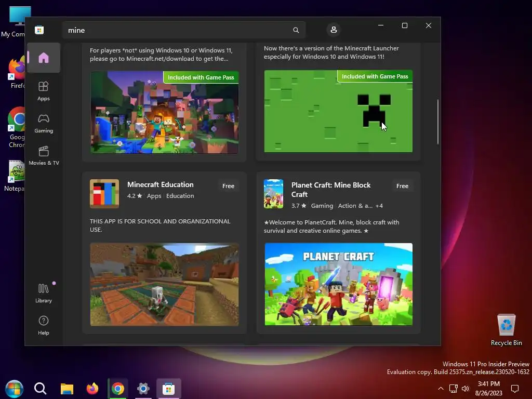Click Game Pass badge on Creeper thumbnail
The height and width of the screenshot is (399, 532).
coord(375,76)
